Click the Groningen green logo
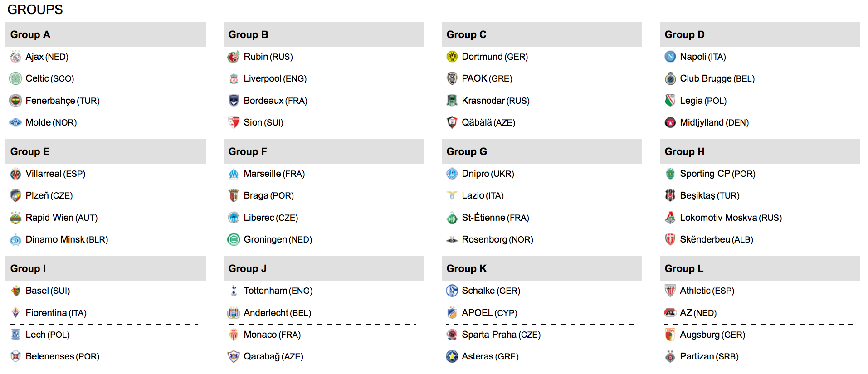This screenshot has width=868, height=374. [x=234, y=239]
